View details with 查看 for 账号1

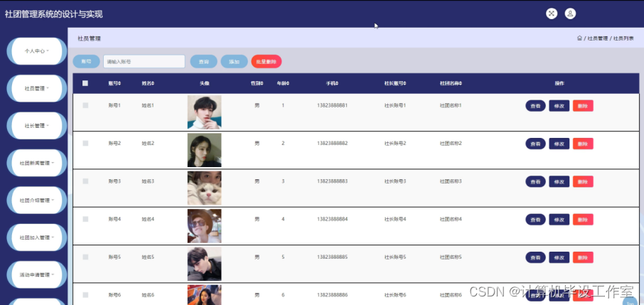(535, 106)
